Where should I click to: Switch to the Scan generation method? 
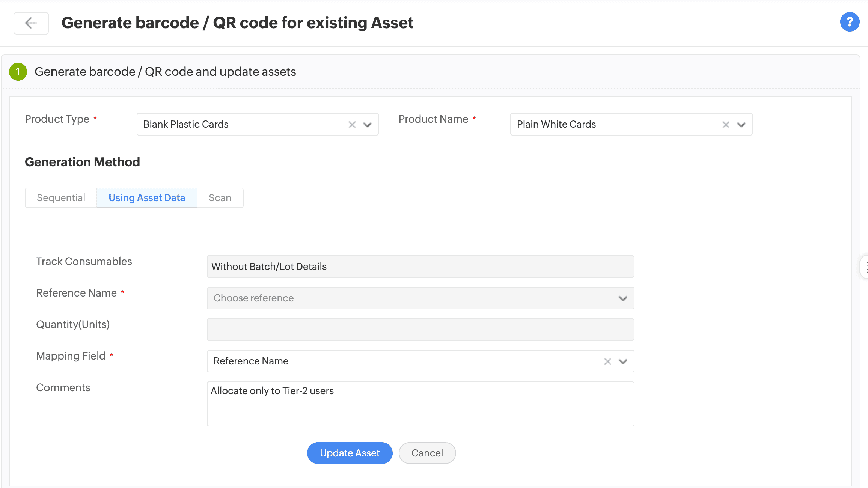(x=220, y=198)
